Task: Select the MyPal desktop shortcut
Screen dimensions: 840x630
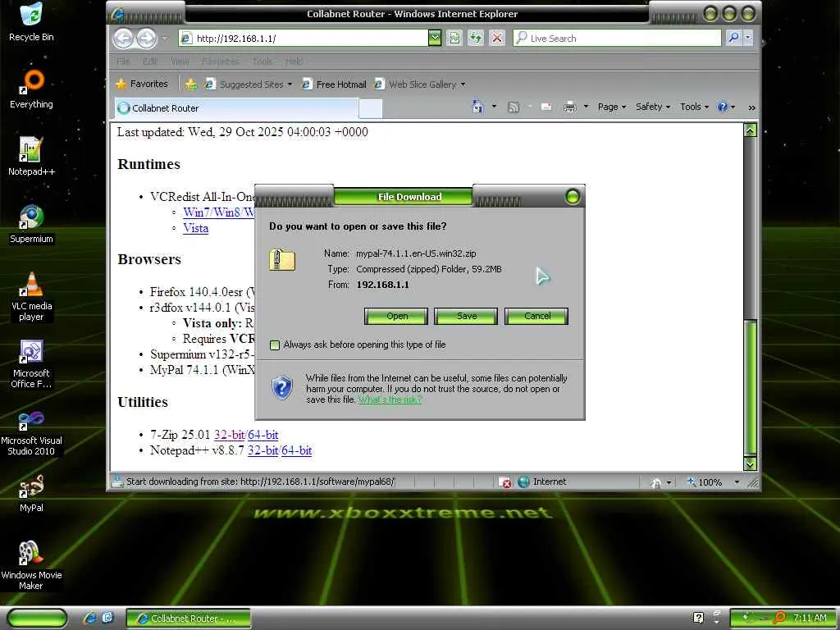Action: (x=31, y=493)
